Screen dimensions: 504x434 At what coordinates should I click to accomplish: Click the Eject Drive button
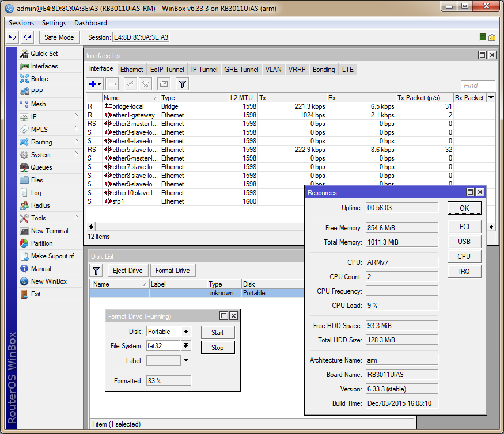pos(127,271)
